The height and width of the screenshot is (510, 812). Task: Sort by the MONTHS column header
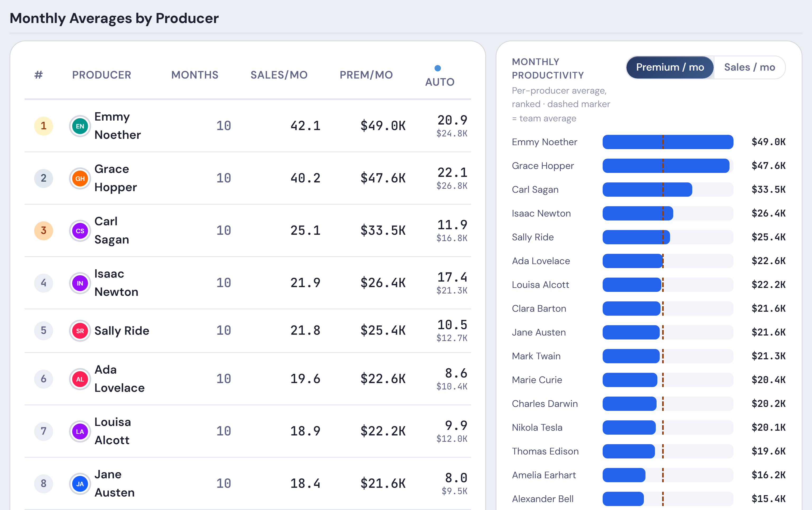(195, 75)
